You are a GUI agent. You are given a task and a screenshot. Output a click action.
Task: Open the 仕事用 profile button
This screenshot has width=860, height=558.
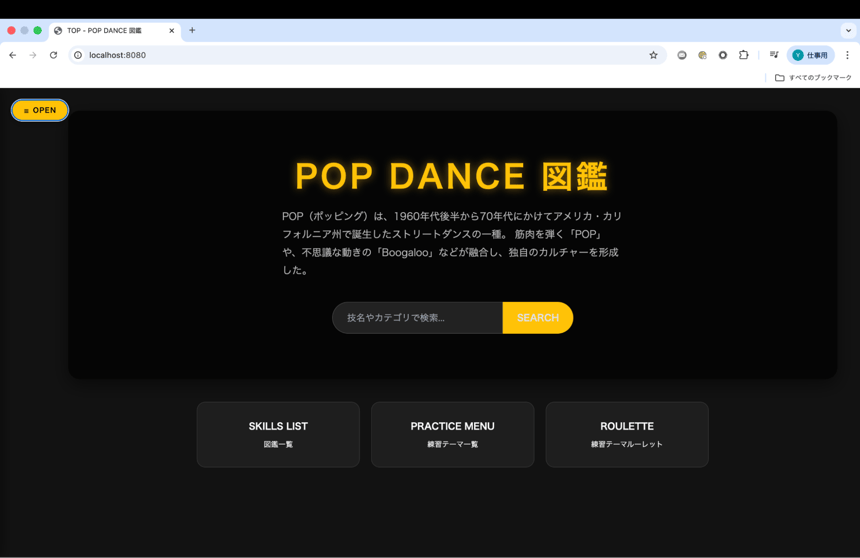810,55
